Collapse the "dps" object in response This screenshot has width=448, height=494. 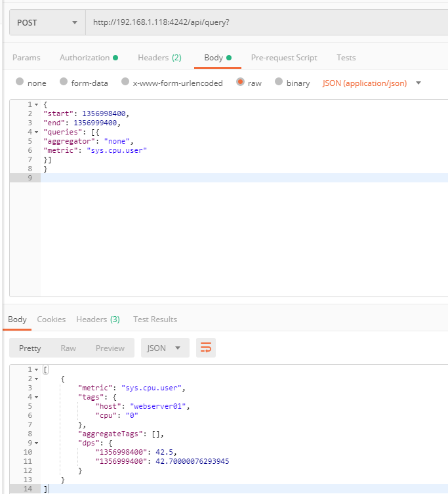[36, 443]
